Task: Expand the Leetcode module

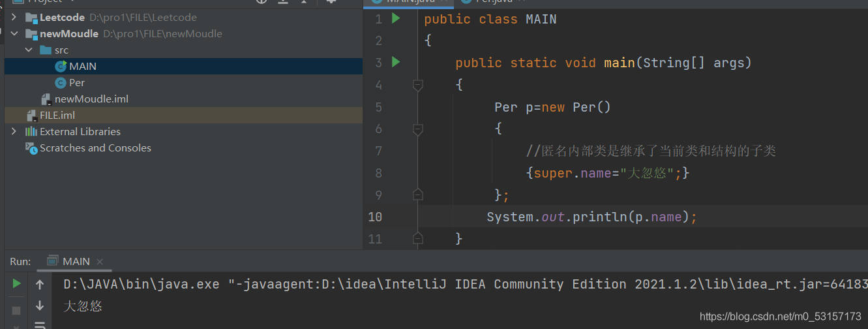Action: tap(14, 18)
